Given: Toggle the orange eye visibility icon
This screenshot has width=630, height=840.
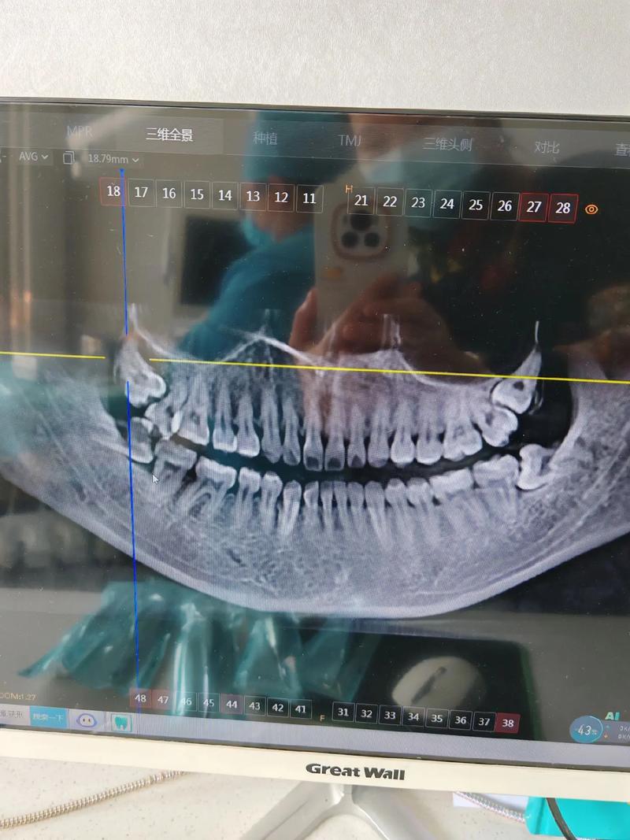Looking at the screenshot, I should 592,209.
